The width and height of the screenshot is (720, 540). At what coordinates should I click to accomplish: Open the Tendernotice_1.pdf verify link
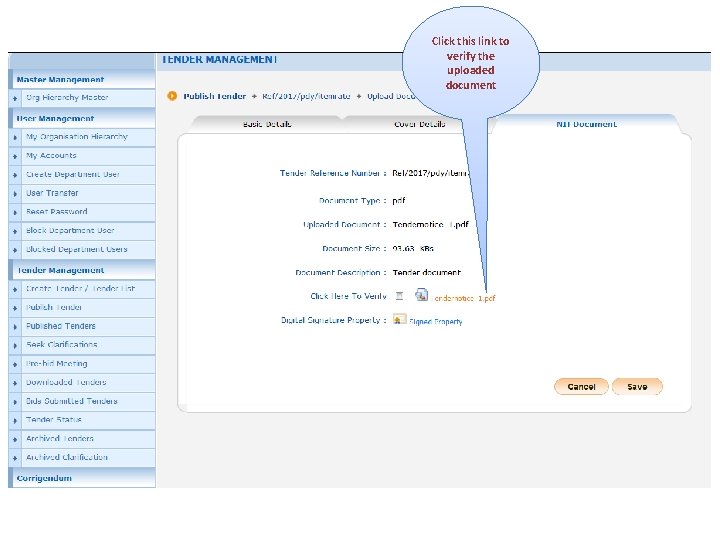(464, 298)
